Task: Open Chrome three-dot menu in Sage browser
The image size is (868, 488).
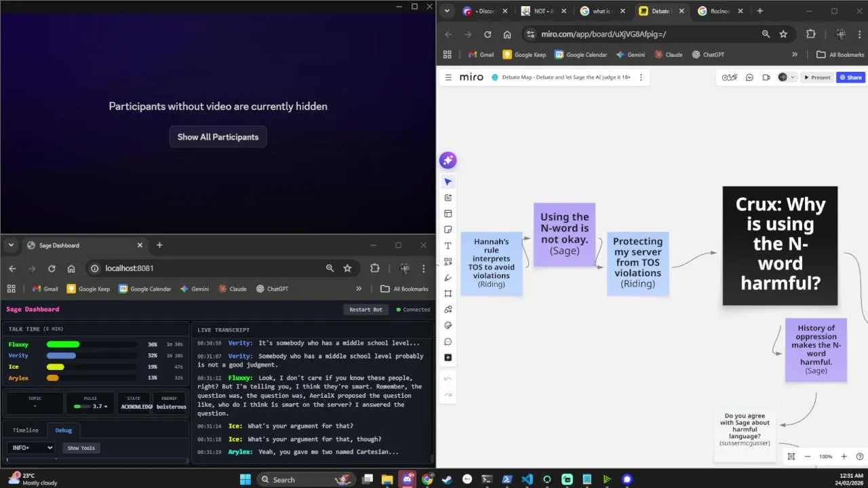Action: click(x=424, y=268)
